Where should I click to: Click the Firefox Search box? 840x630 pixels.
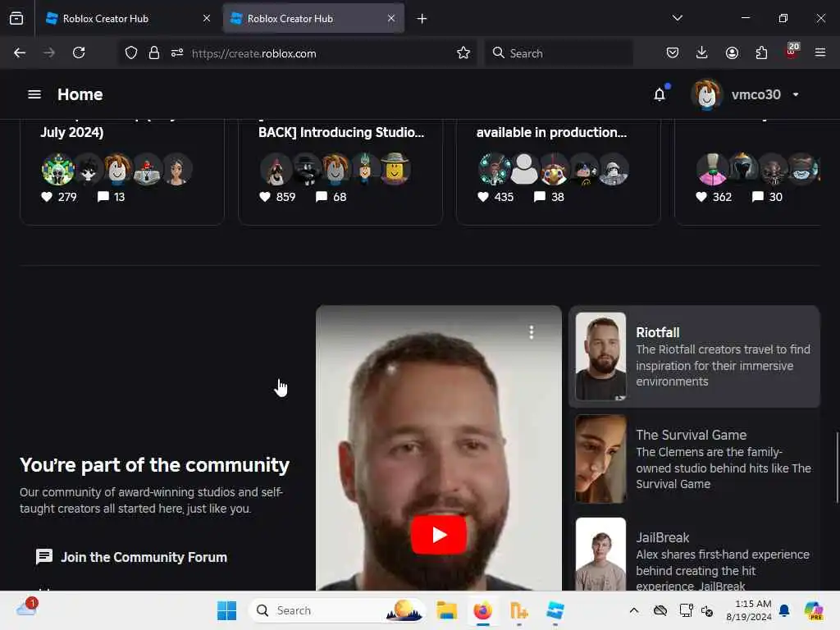[559, 53]
